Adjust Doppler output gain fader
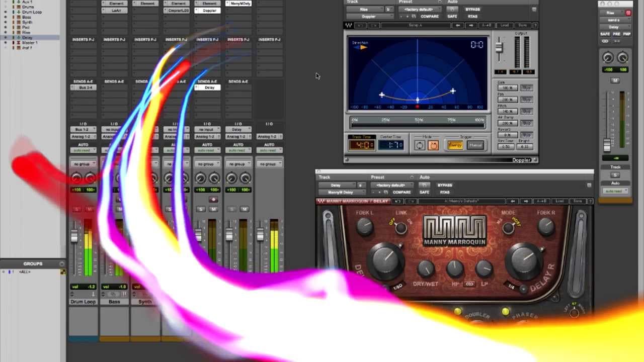 coord(499,48)
